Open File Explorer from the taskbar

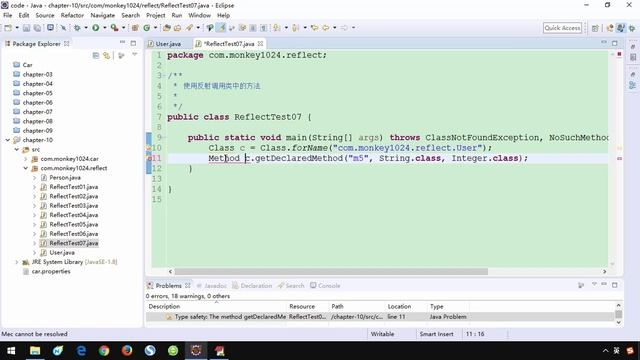[35, 351]
